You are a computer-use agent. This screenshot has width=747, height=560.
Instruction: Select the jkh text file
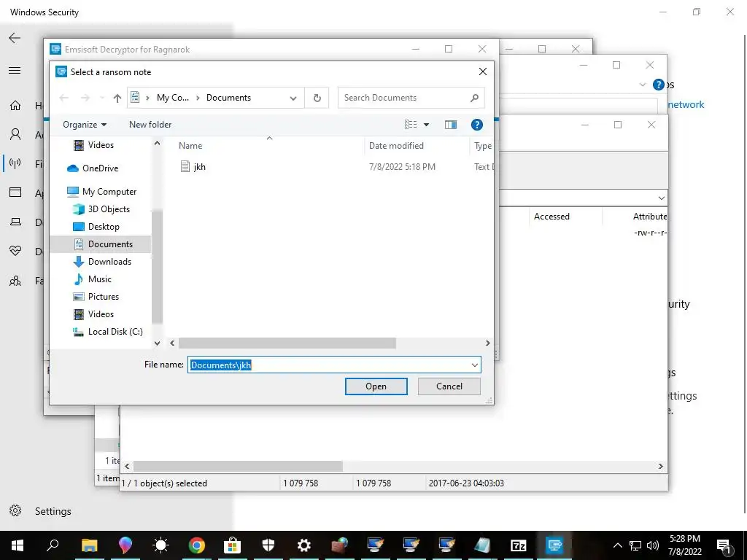pos(200,167)
